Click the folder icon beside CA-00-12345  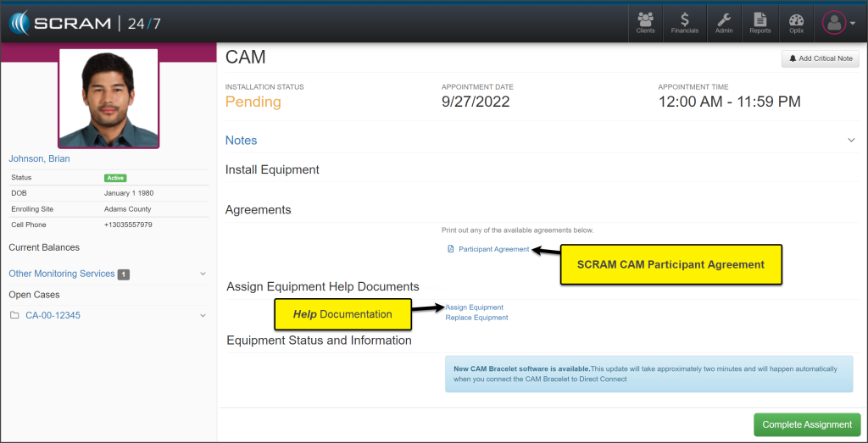click(x=14, y=316)
